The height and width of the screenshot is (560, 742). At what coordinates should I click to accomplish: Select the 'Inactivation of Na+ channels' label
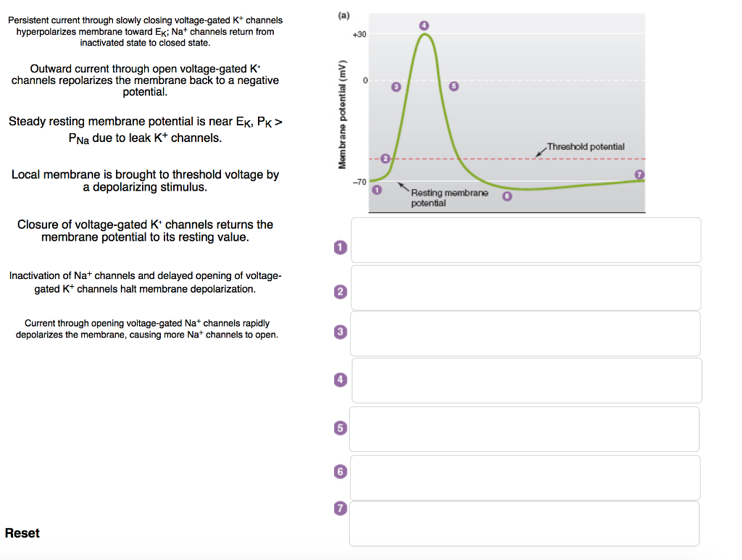[x=145, y=282]
